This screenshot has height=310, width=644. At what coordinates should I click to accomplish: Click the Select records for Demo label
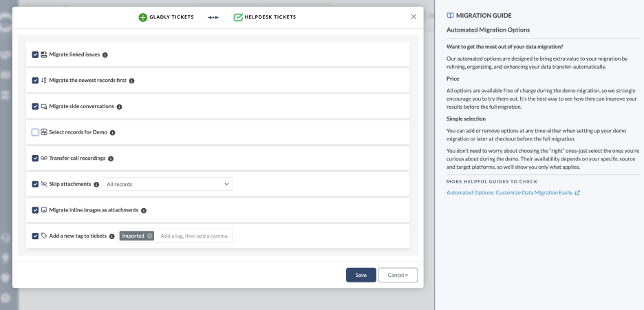(78, 132)
